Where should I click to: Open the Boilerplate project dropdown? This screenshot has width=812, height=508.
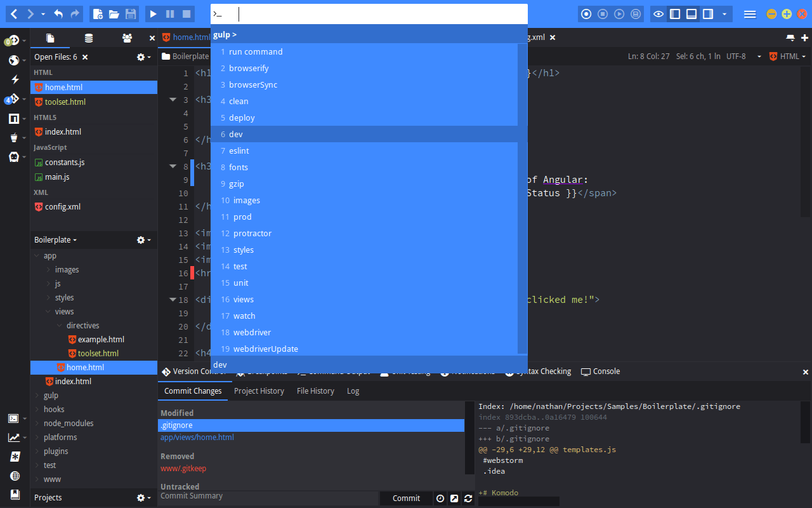[55, 240]
